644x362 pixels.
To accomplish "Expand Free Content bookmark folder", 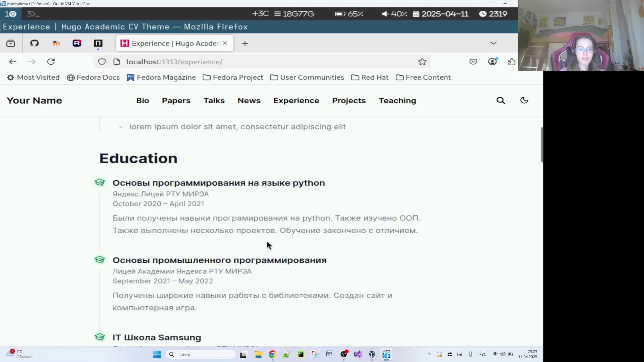I will click(x=423, y=77).
